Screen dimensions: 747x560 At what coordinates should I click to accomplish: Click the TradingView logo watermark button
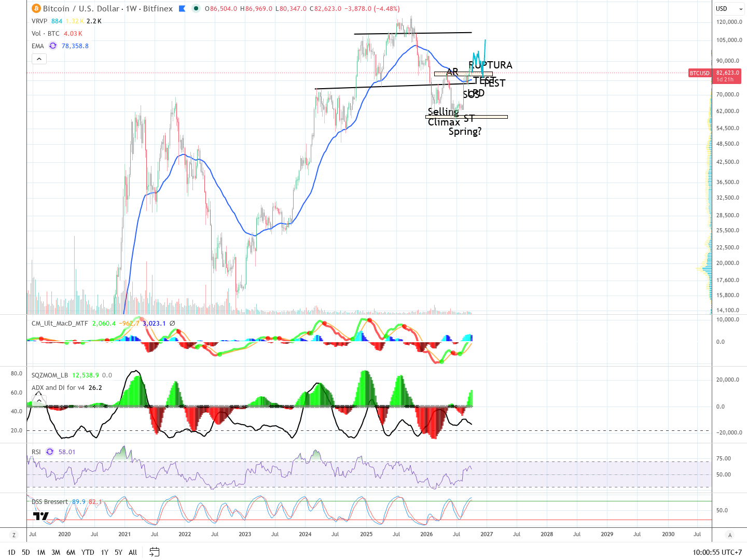[41, 516]
